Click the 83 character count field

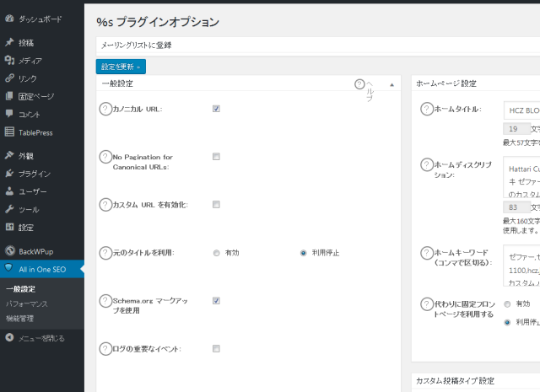click(x=516, y=207)
